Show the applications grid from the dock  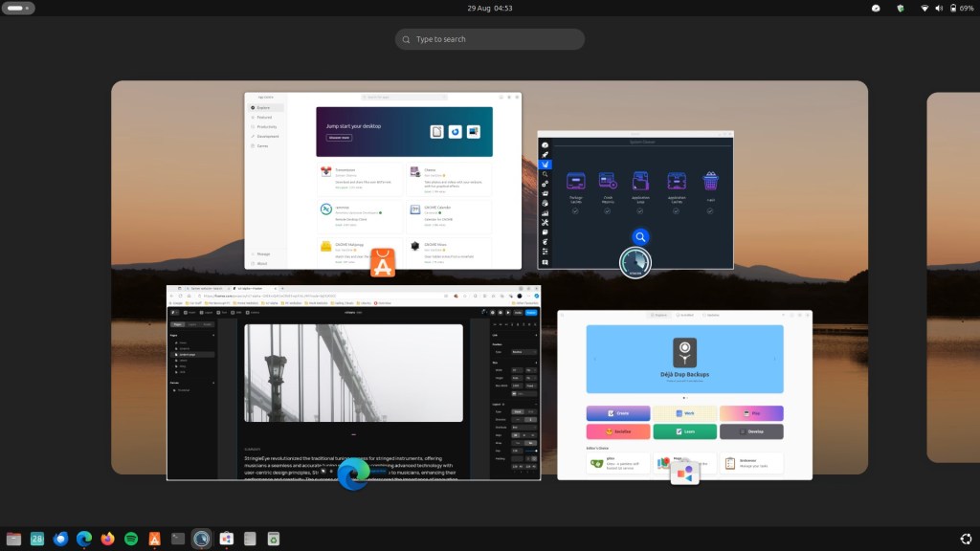[966, 539]
